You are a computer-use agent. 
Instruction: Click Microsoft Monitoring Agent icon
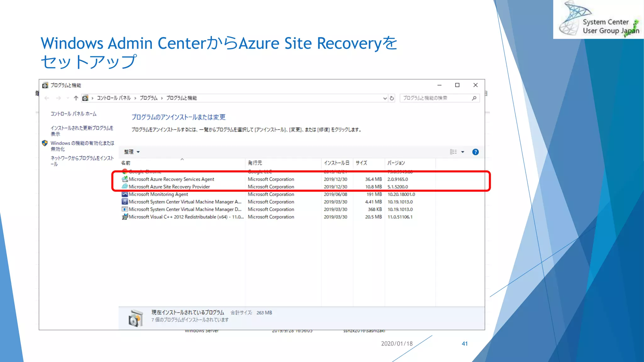click(125, 194)
